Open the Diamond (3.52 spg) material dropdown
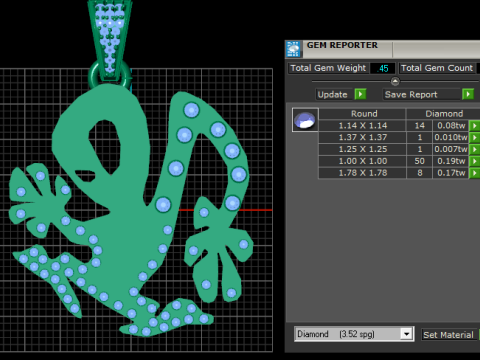This screenshot has width=480, height=360. click(406, 334)
